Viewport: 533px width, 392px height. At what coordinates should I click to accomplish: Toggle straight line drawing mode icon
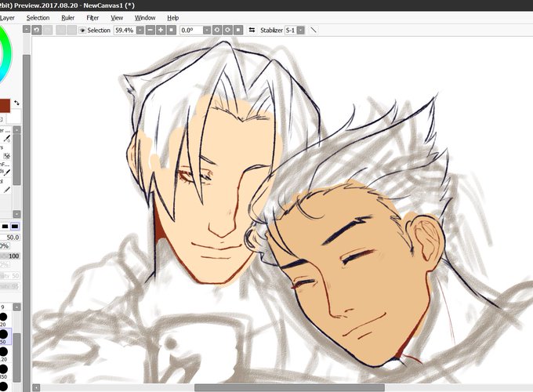[x=314, y=31]
